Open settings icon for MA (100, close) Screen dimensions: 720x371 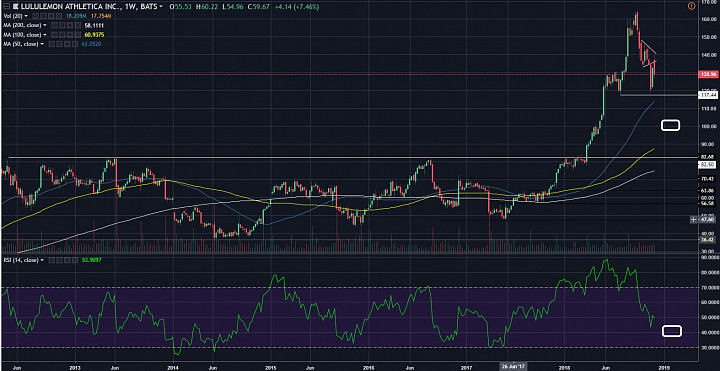pyautogui.click(x=62, y=35)
